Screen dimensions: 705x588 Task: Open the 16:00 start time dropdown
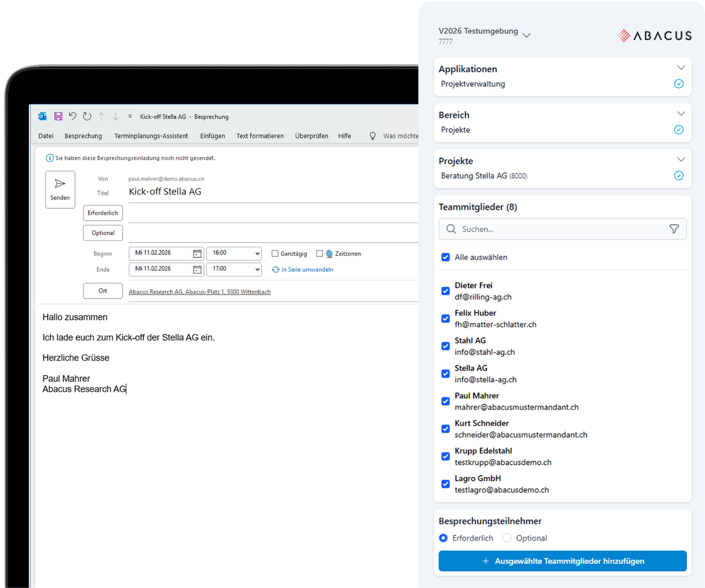point(257,254)
